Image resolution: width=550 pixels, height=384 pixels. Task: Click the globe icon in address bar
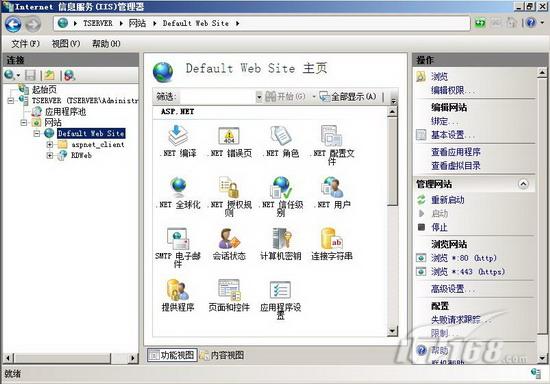pos(63,23)
